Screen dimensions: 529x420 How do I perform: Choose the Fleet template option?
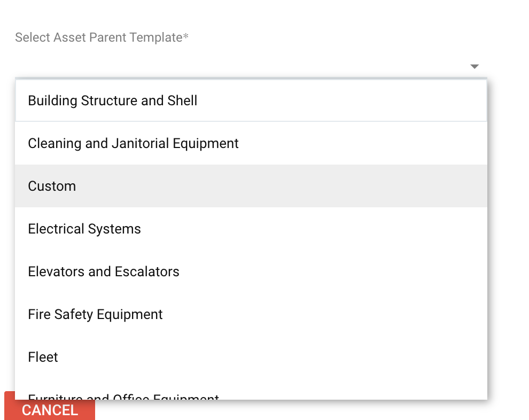(x=43, y=357)
